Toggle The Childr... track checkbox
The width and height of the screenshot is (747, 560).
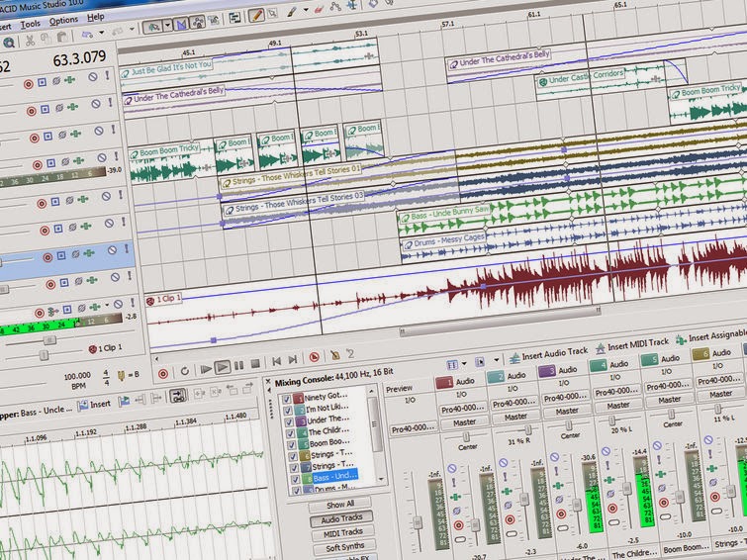[x=290, y=433]
